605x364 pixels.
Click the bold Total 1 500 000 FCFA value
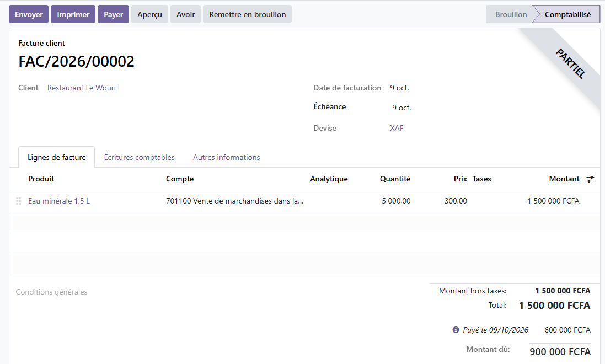[x=554, y=306]
